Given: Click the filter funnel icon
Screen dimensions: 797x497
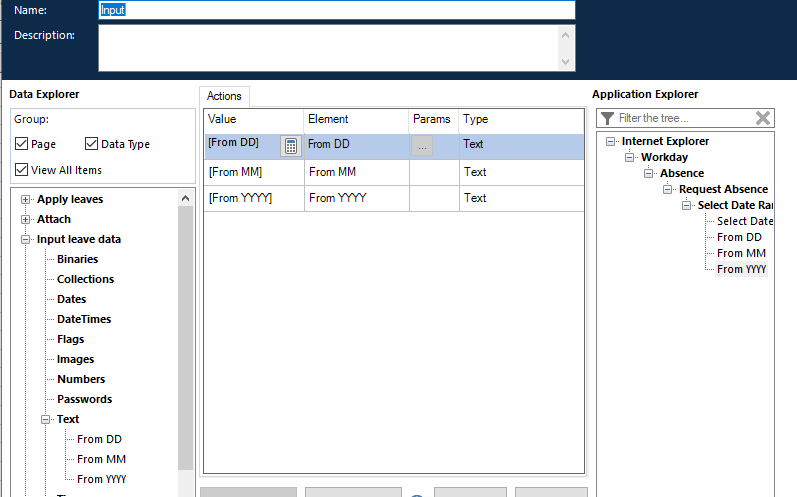Looking at the screenshot, I should pyautogui.click(x=607, y=118).
